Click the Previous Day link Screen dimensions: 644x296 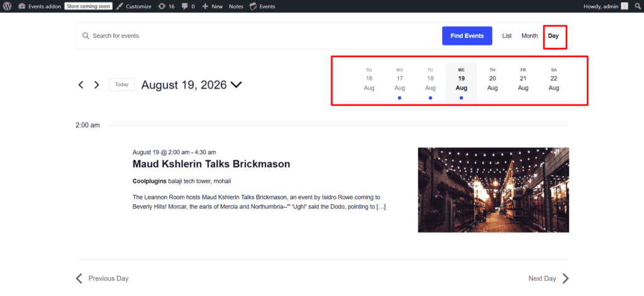(x=103, y=278)
